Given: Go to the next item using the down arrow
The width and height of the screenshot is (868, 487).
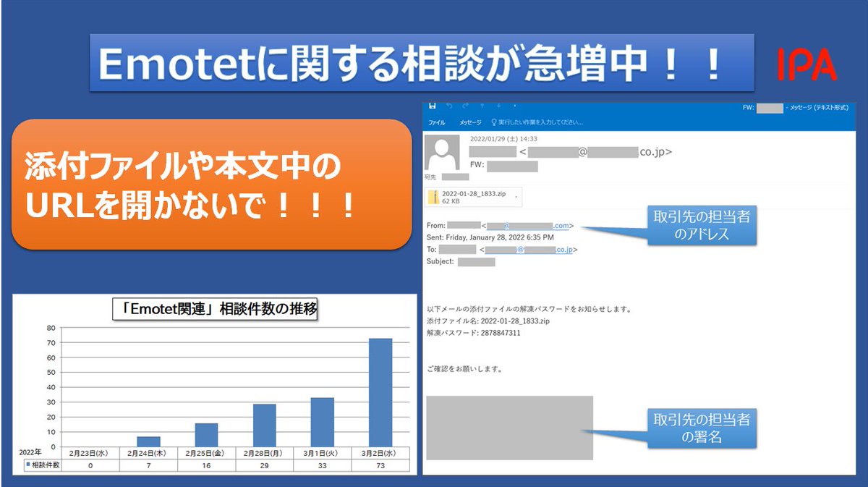Looking at the screenshot, I should [498, 106].
